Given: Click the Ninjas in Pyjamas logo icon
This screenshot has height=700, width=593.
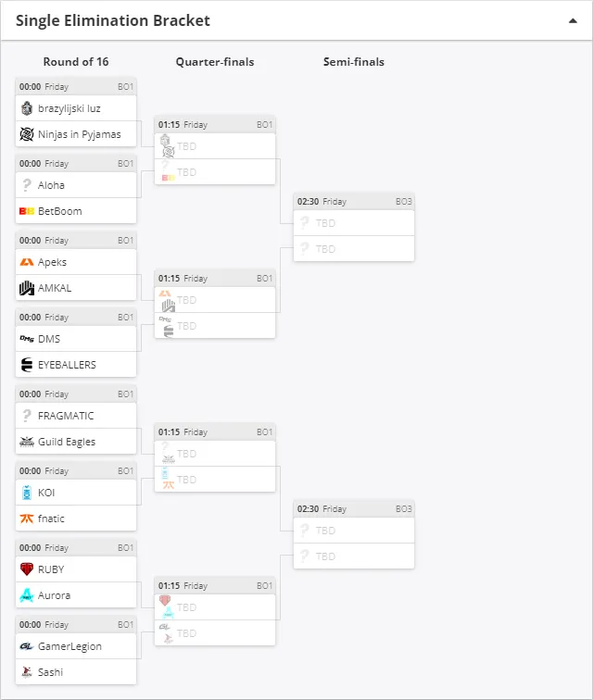Looking at the screenshot, I should point(27,134).
